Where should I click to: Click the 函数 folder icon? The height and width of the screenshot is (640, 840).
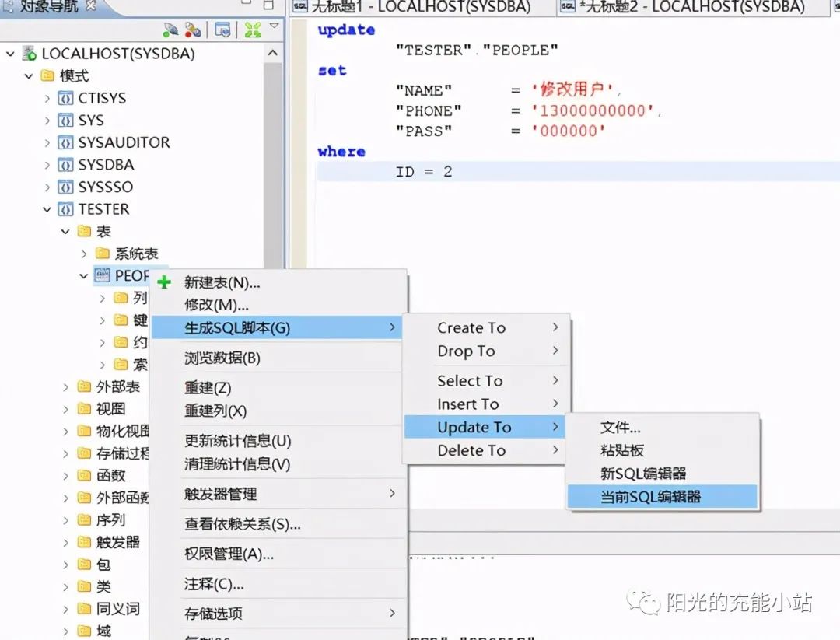coord(84,475)
